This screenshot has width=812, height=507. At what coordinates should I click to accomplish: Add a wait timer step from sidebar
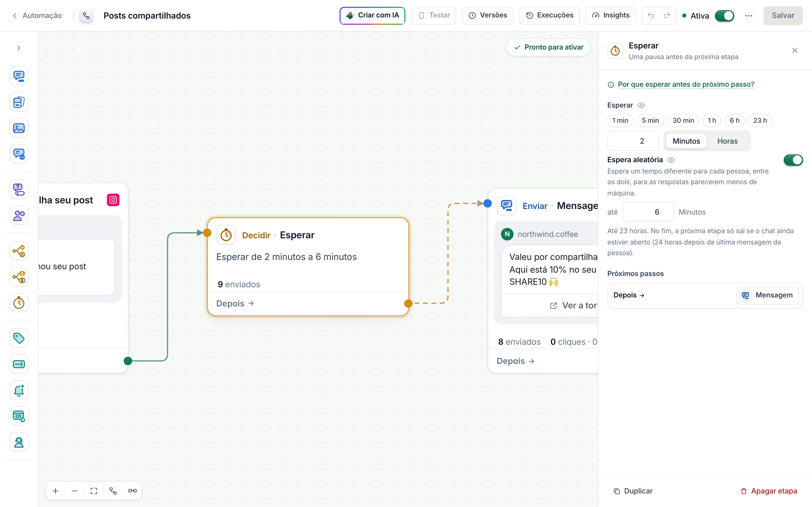tap(19, 303)
